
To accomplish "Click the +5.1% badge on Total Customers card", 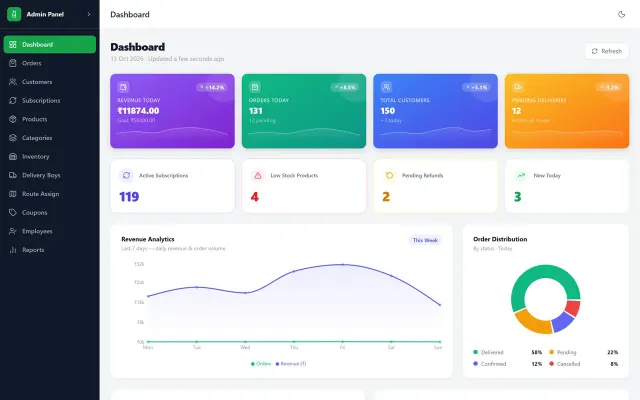I will click(476, 87).
